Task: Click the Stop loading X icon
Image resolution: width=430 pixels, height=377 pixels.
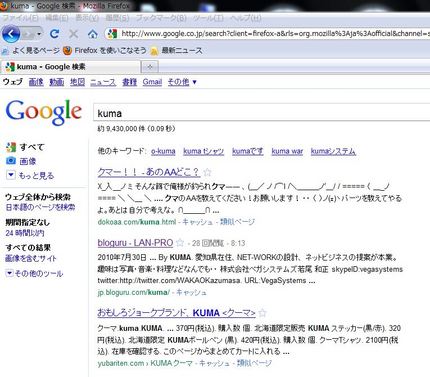Action: click(x=74, y=34)
